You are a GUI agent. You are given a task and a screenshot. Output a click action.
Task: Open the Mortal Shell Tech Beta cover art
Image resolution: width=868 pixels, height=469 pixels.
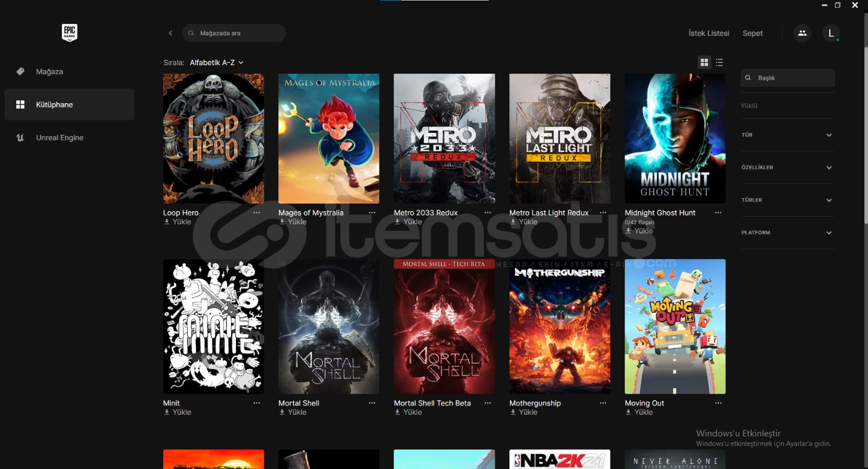point(444,326)
